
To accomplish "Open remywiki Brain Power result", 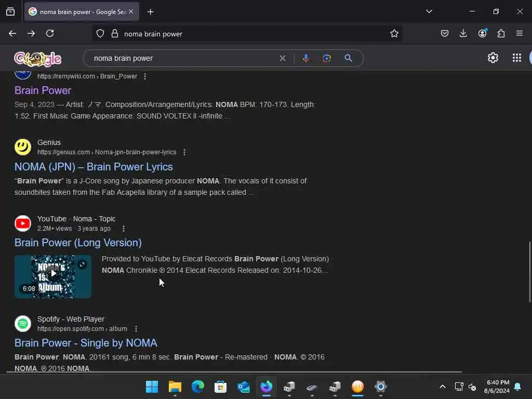I will coord(43,90).
